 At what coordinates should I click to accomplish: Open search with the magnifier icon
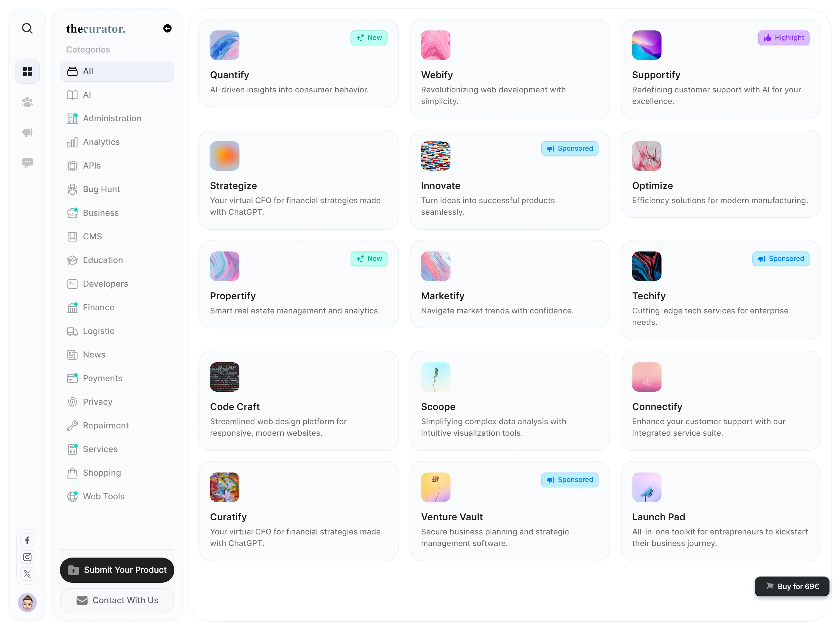pos(27,28)
